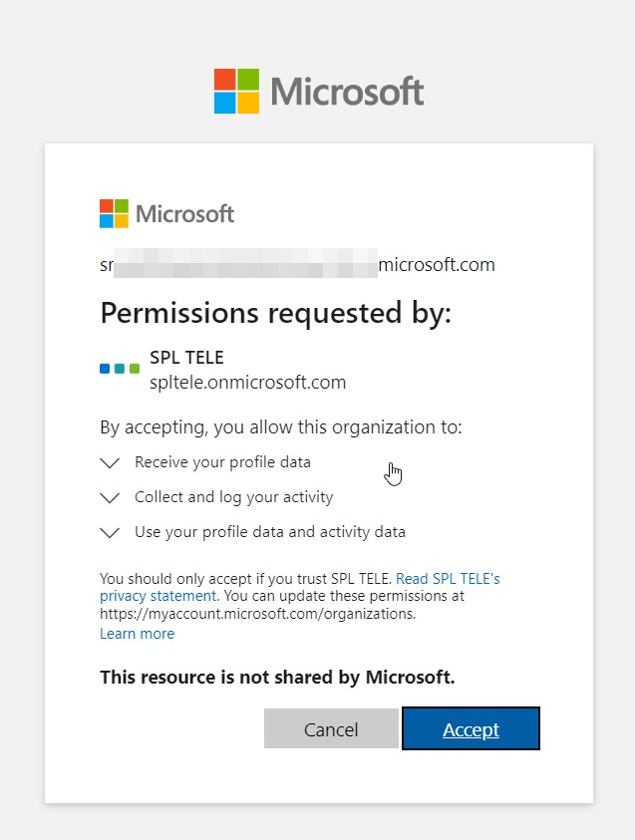Click the large Microsoft logo at top
Viewport: 635px width, 840px height.
coord(319,91)
